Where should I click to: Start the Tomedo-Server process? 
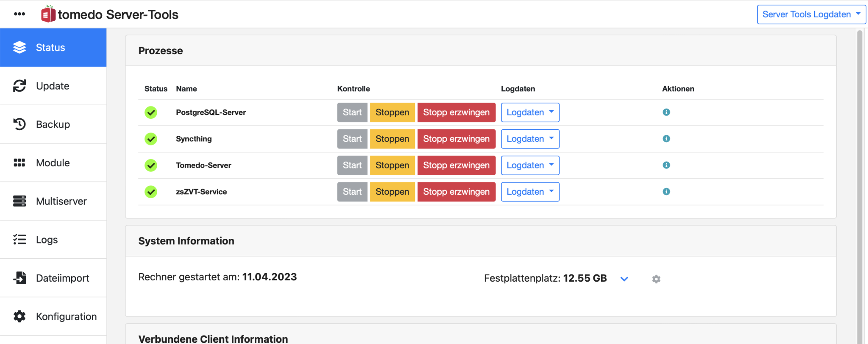coord(352,165)
